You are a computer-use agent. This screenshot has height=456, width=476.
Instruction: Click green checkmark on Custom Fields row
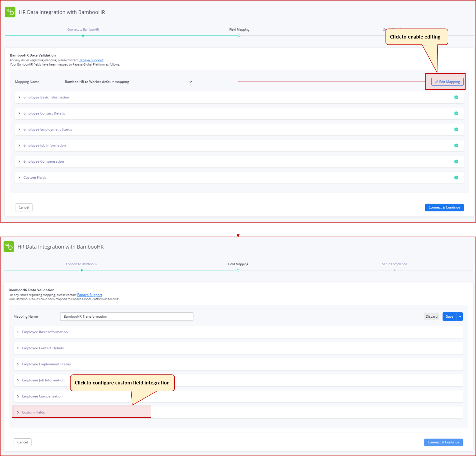(x=456, y=177)
